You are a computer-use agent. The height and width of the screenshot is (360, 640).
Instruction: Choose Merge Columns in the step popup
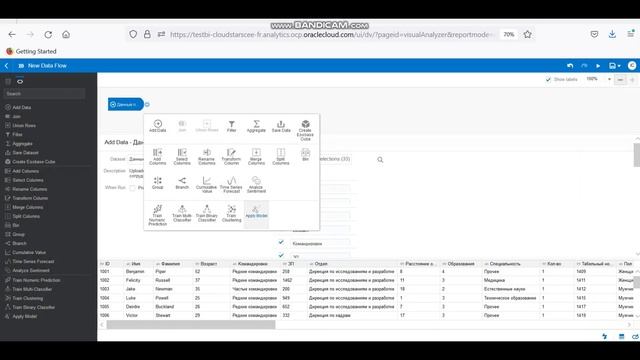point(256,157)
